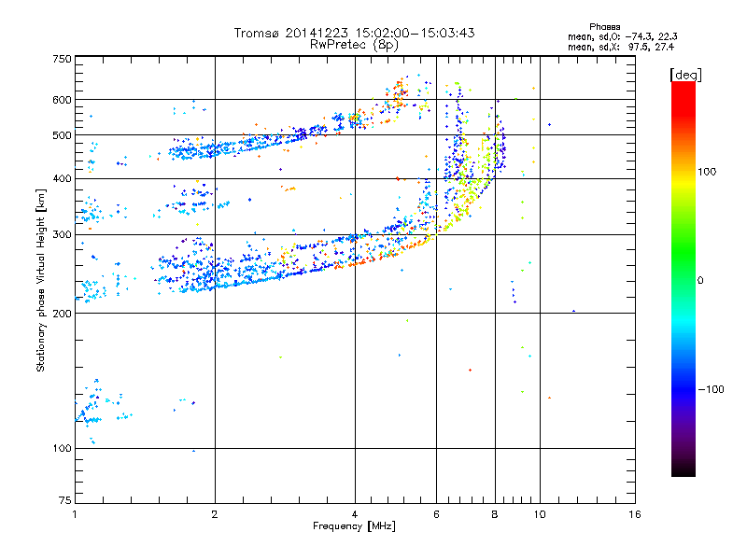The image size is (747, 560).
Task: Click the colorbar tick label "-100"
Action: coord(711,389)
